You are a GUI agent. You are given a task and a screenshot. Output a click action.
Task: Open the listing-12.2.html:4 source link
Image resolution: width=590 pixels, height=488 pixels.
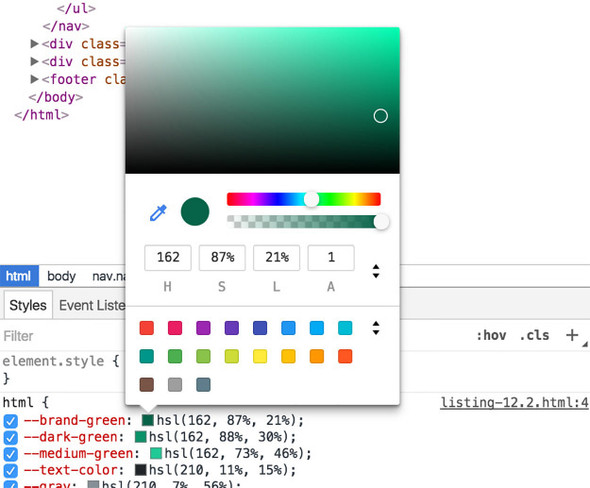pyautogui.click(x=514, y=403)
